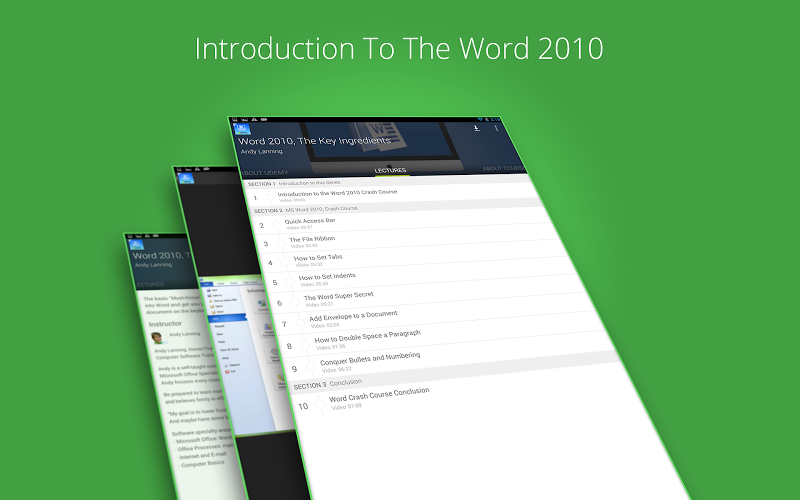Tap author name Andy Lanning in the front header
The width and height of the screenshot is (800, 500).
click(262, 151)
